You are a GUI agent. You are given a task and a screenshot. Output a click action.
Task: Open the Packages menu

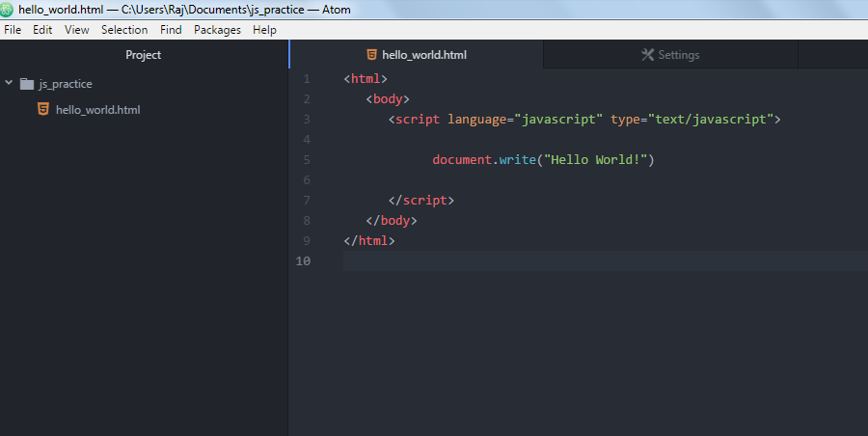coord(218,30)
